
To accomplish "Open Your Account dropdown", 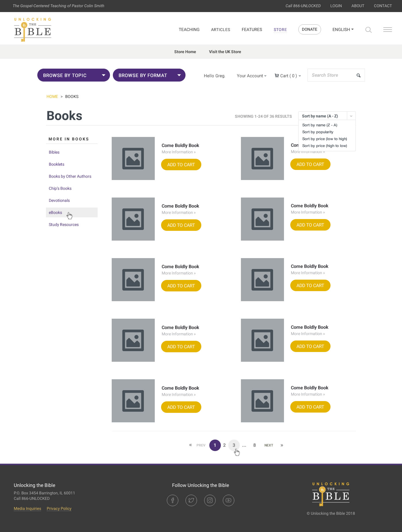I will pos(252,76).
